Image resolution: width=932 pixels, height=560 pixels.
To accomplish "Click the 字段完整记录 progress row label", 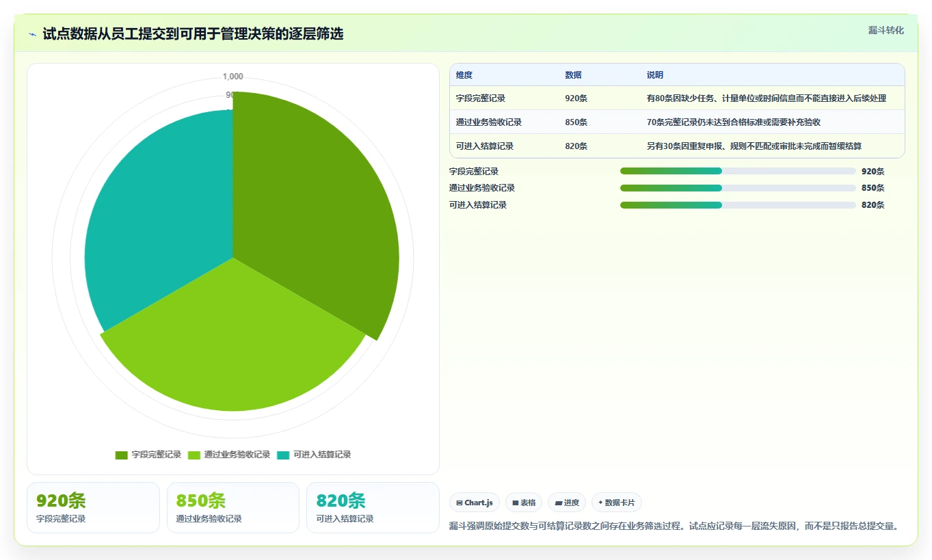I will coord(474,172).
